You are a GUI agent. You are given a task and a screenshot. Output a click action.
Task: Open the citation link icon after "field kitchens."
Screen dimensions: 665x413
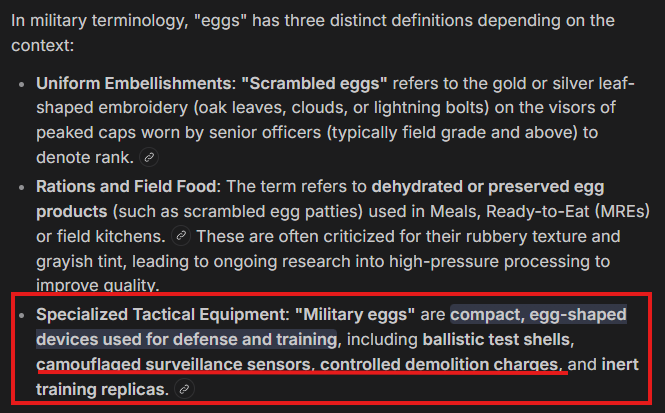181,236
